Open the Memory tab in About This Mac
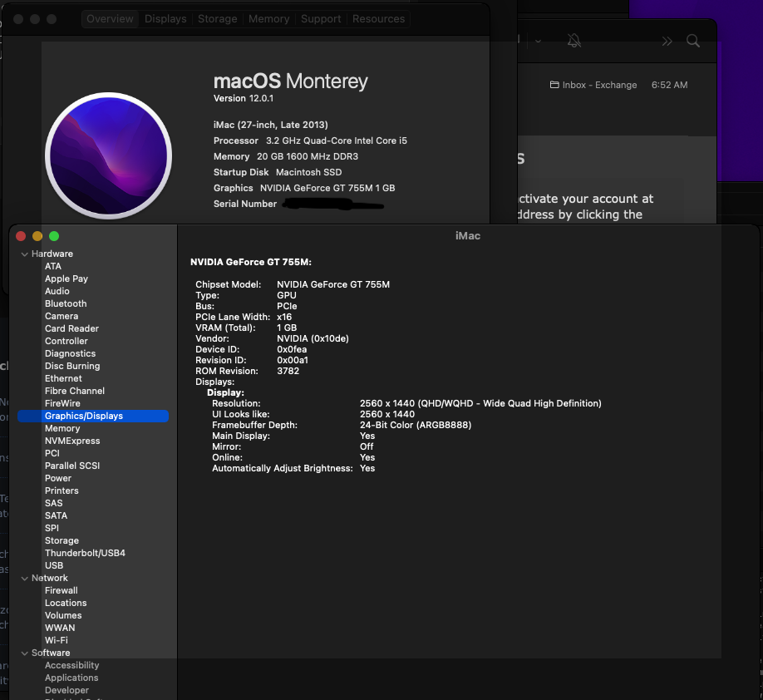This screenshot has height=700, width=763. pyautogui.click(x=269, y=19)
